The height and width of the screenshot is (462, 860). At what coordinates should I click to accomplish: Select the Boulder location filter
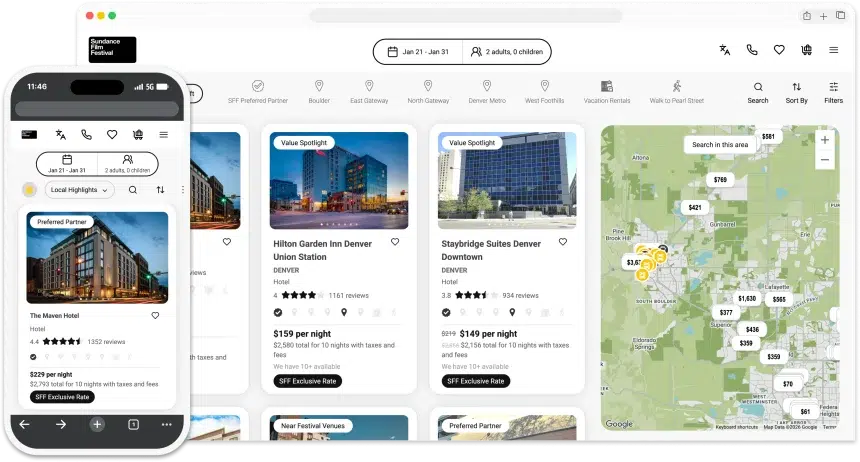[x=319, y=92]
